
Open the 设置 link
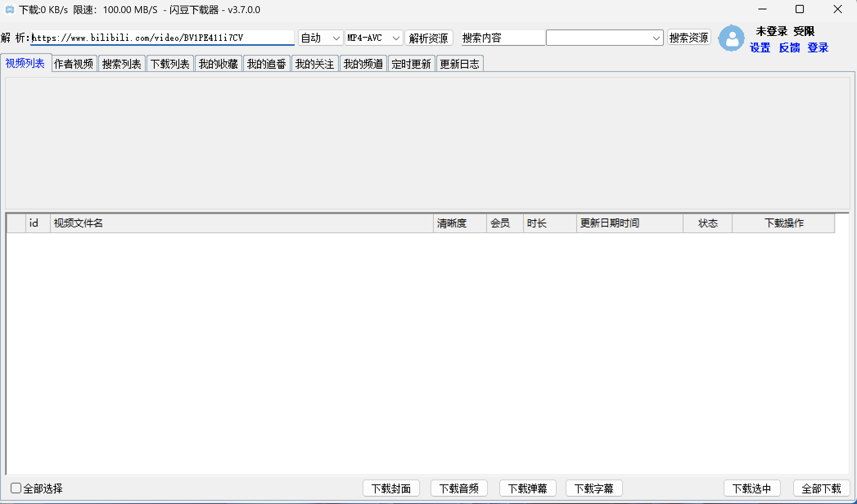(x=760, y=48)
